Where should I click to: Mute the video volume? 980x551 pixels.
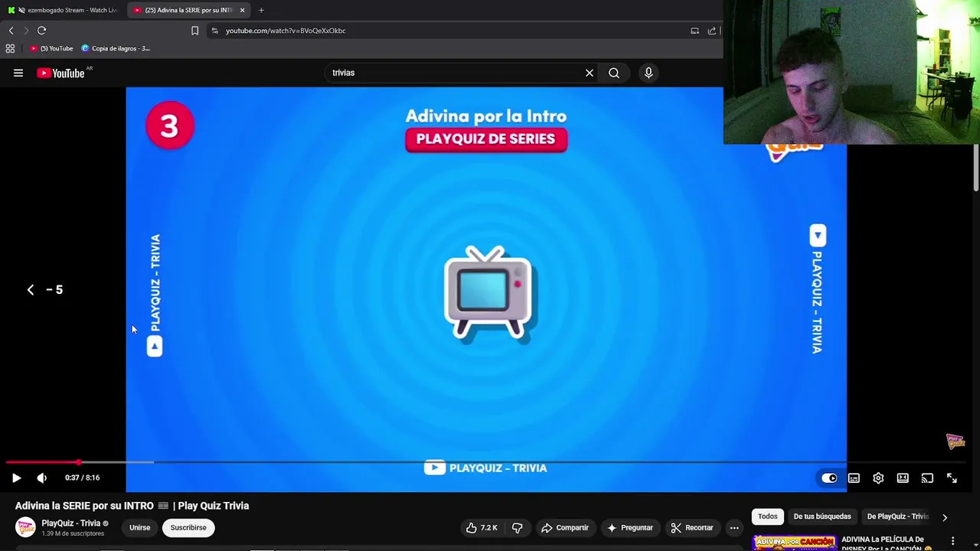[x=41, y=478]
